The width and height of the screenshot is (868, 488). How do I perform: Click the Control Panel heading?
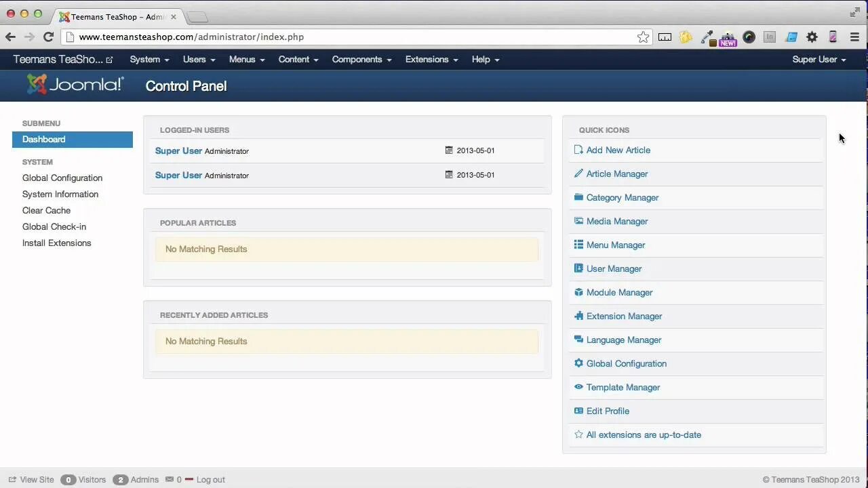click(186, 86)
